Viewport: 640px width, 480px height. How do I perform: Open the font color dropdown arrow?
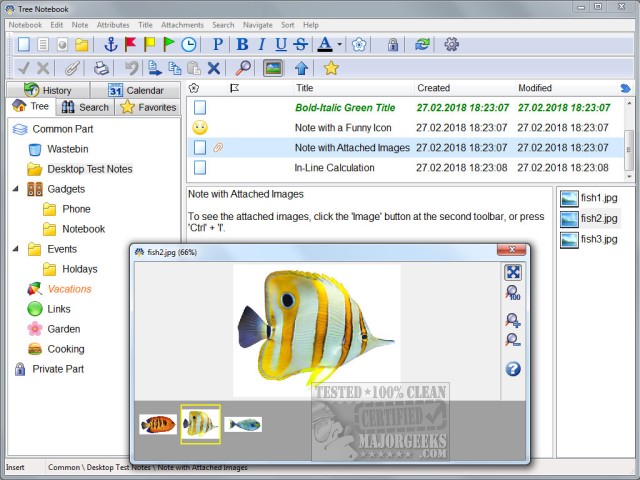coord(339,45)
